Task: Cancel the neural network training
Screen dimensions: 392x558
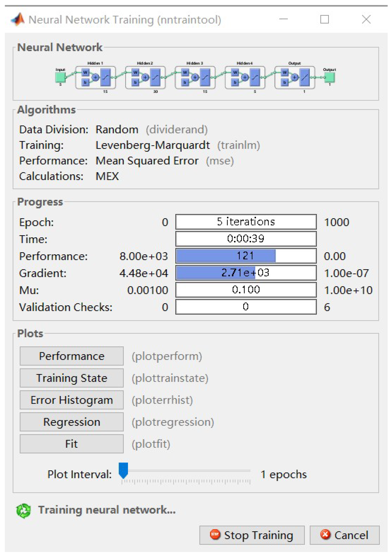Action: (344, 535)
